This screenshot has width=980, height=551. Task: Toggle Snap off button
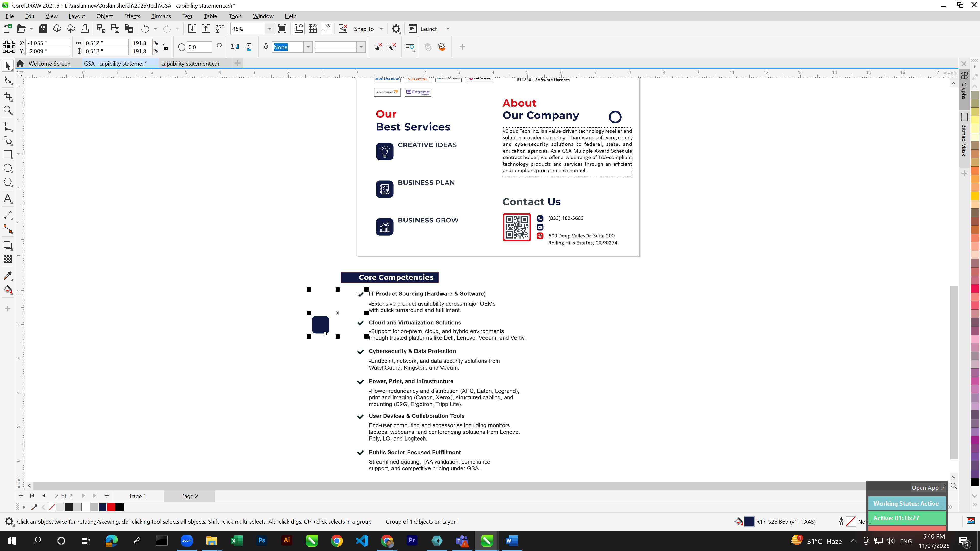click(343, 29)
